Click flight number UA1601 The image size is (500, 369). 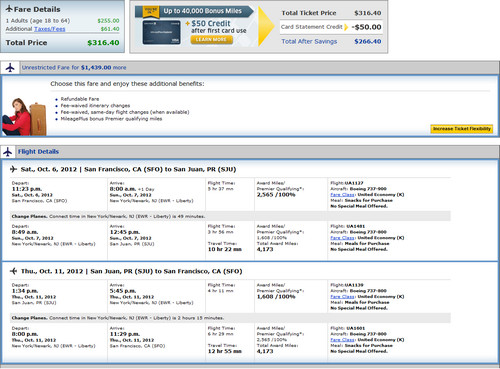pos(355,328)
